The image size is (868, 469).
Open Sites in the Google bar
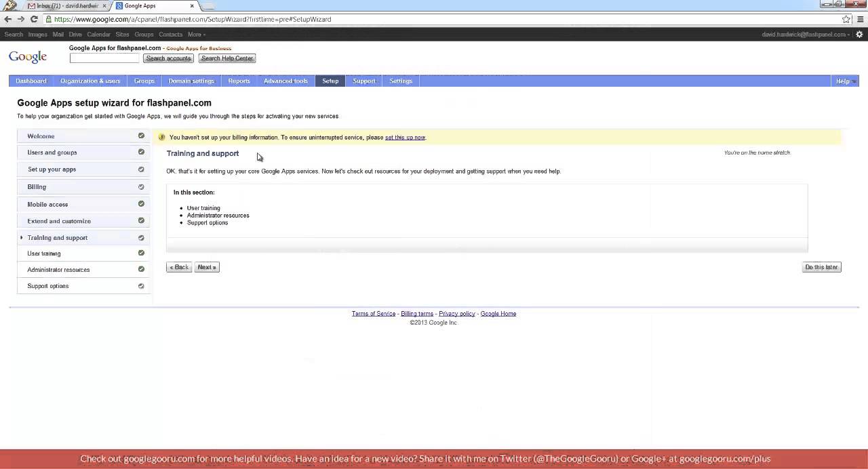[x=122, y=35]
